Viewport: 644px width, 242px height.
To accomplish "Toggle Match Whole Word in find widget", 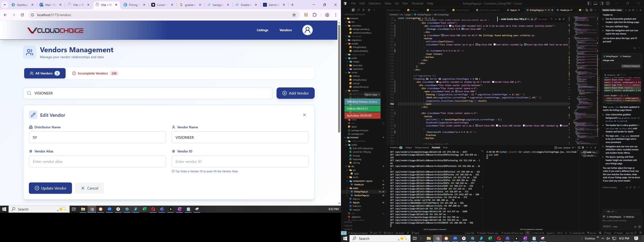I will pyautogui.click(x=532, y=19).
